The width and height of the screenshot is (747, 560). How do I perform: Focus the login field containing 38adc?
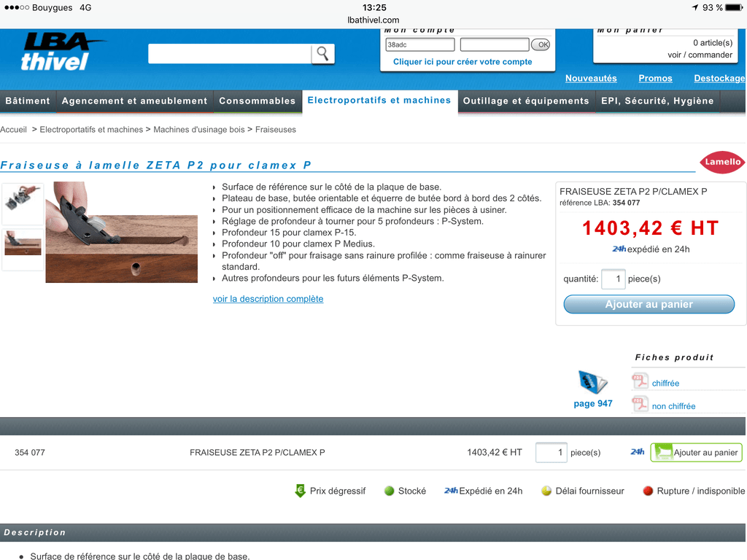point(419,44)
